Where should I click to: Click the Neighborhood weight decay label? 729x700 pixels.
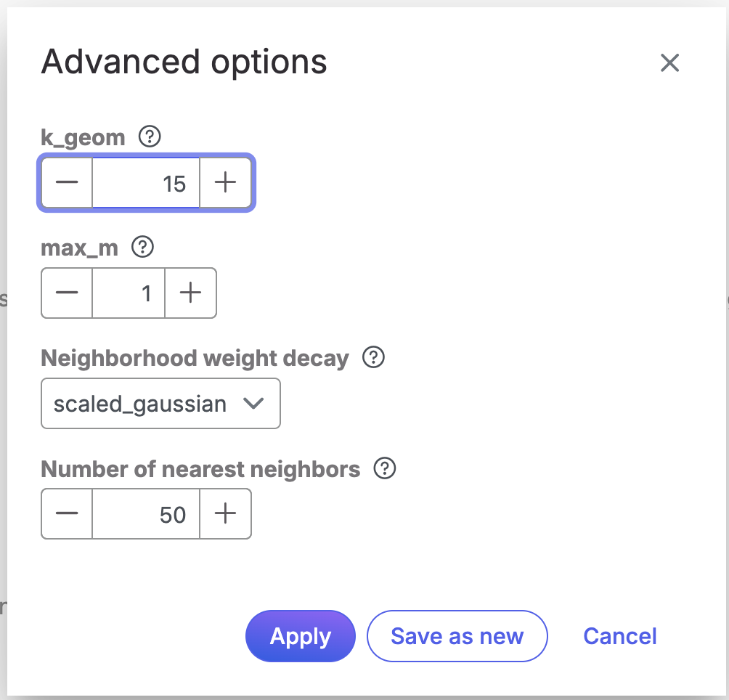(x=195, y=358)
